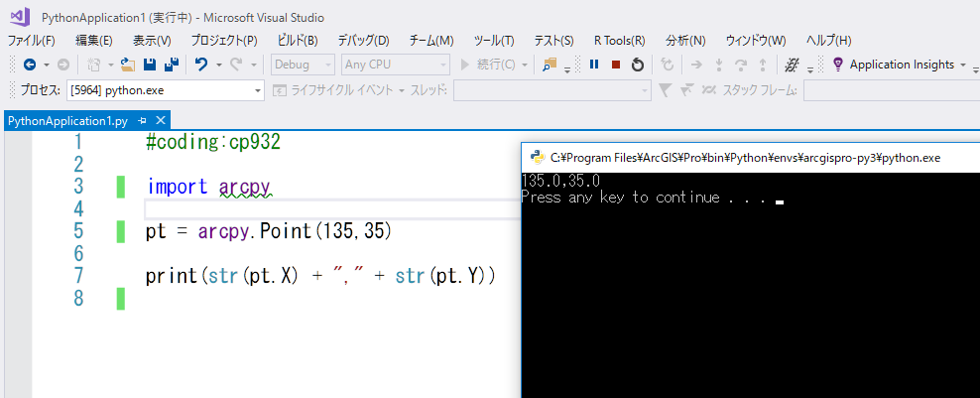This screenshot has height=398, width=980.
Task: Click the Application Insights button label
Action: (902, 65)
